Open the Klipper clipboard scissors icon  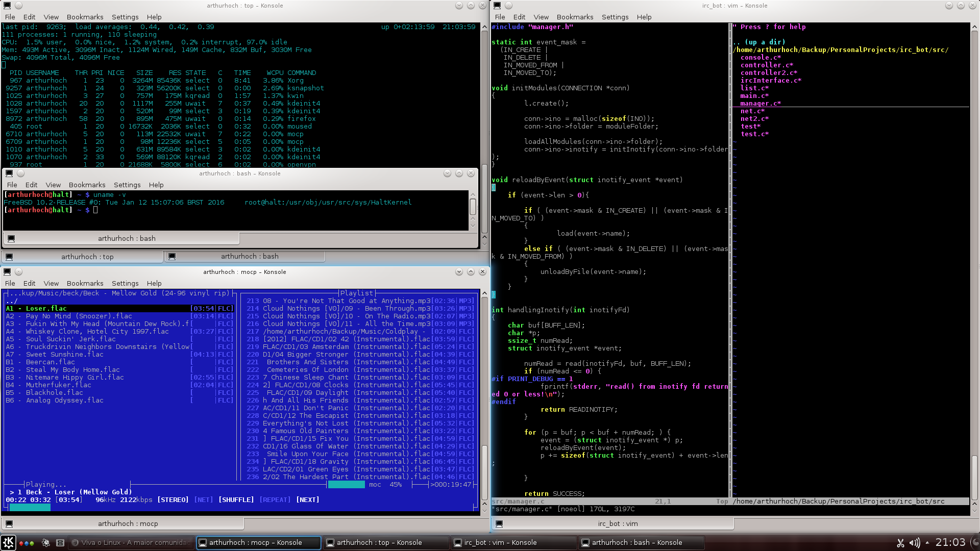(901, 543)
